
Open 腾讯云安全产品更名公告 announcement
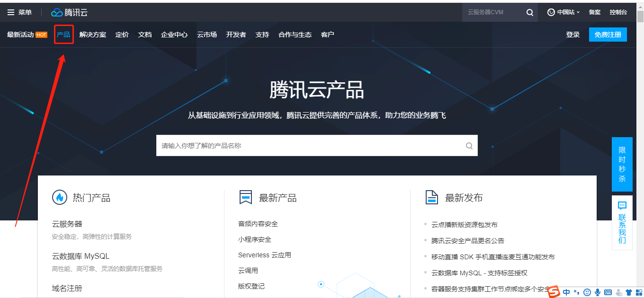468,241
